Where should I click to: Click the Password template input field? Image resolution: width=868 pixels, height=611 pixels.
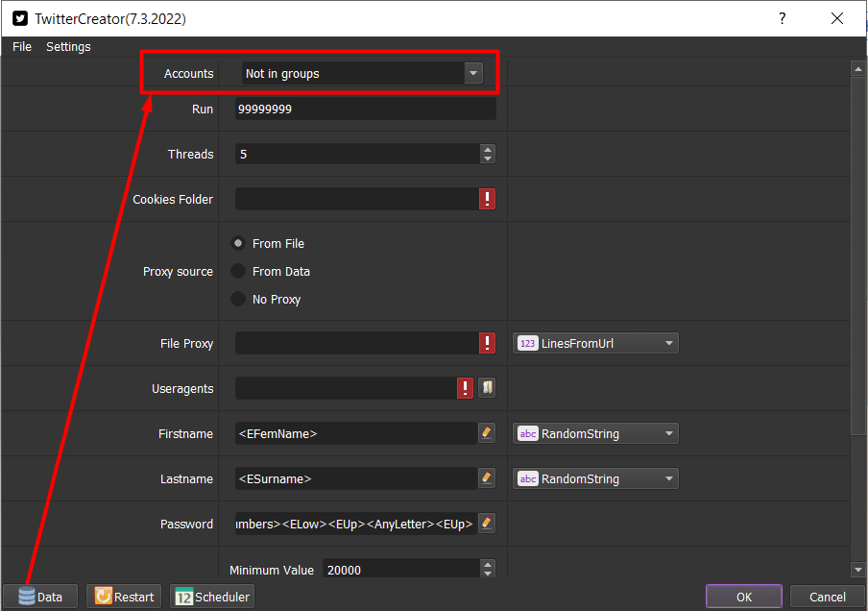(x=356, y=524)
